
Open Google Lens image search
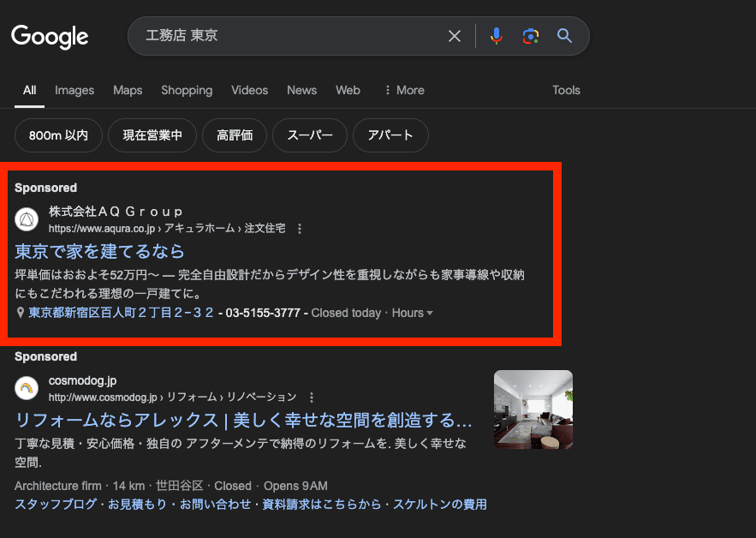[531, 36]
